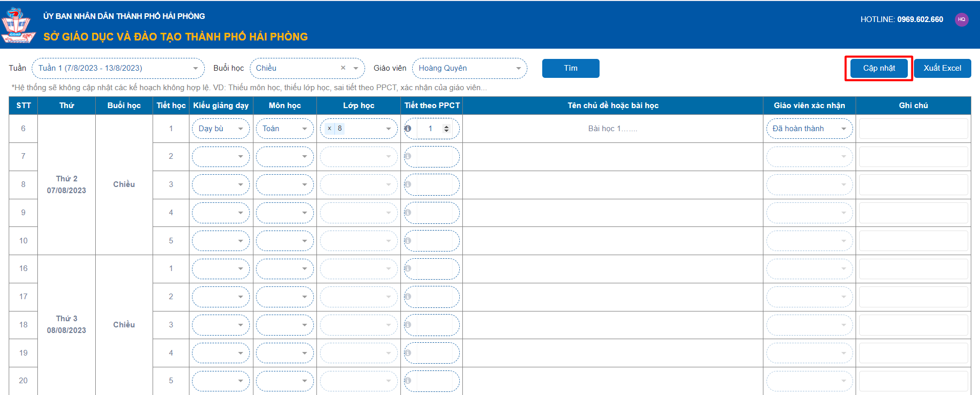Image resolution: width=980 pixels, height=395 pixels.
Task: Click info icon in STT 16 PPCT cell
Action: (x=408, y=268)
